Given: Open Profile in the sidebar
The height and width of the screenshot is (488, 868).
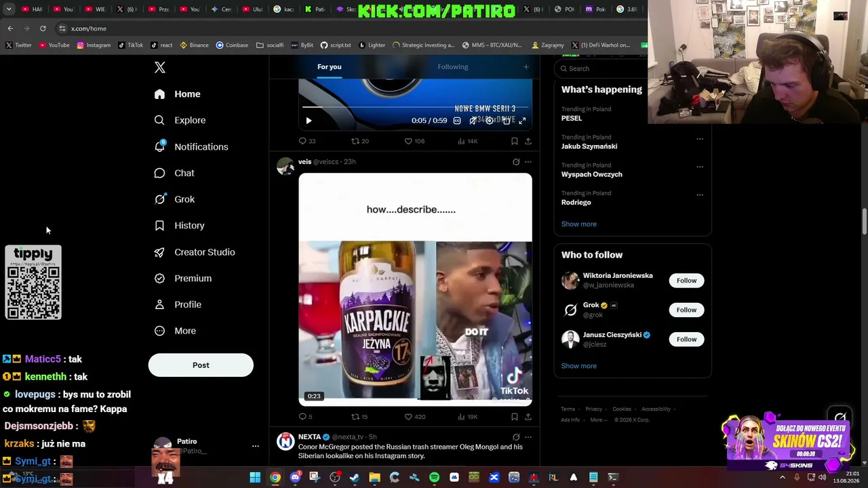Looking at the screenshot, I should (178, 304).
